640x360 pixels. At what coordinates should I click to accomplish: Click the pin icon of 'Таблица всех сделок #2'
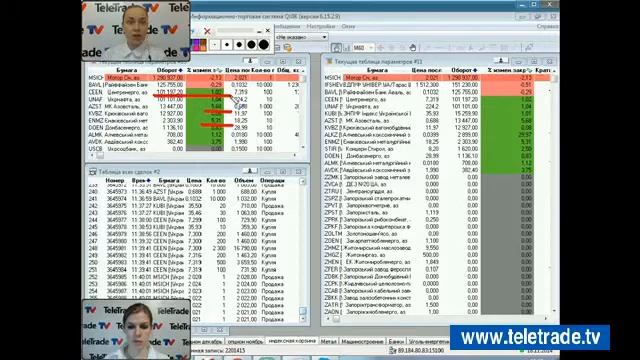250,171
